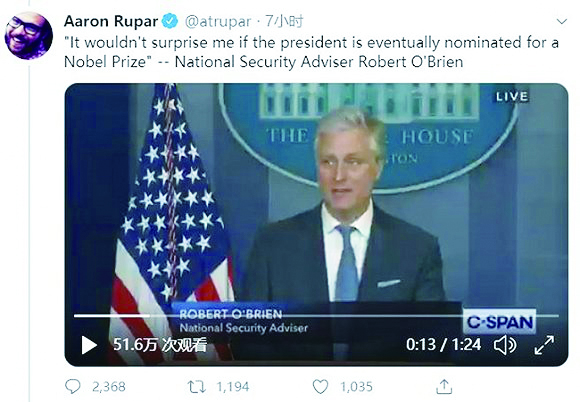Image resolution: width=580 pixels, height=402 pixels.
Task: Open the share upload icon
Action: click(444, 386)
